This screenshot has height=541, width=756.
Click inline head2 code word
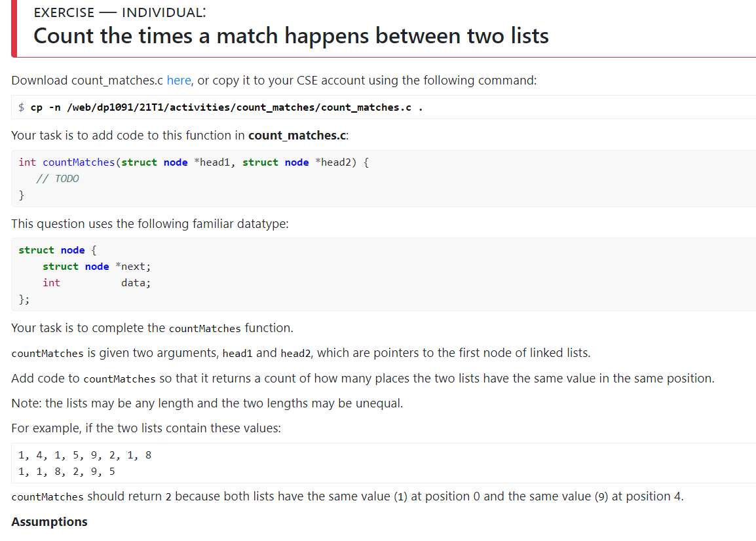point(295,354)
